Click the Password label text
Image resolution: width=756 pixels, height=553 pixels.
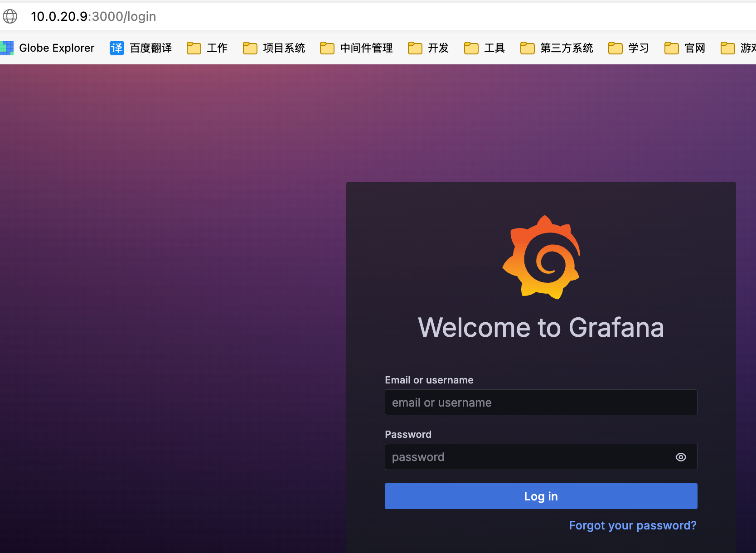pos(408,434)
